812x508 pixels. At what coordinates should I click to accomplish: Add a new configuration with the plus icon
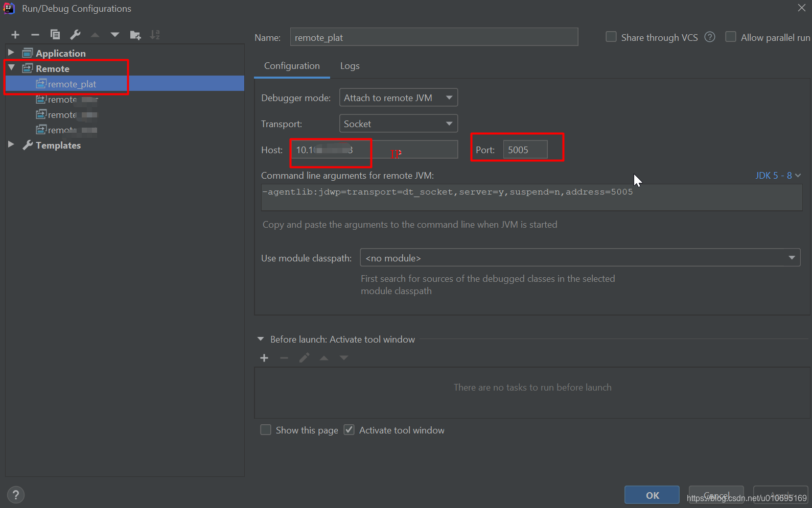click(15, 35)
